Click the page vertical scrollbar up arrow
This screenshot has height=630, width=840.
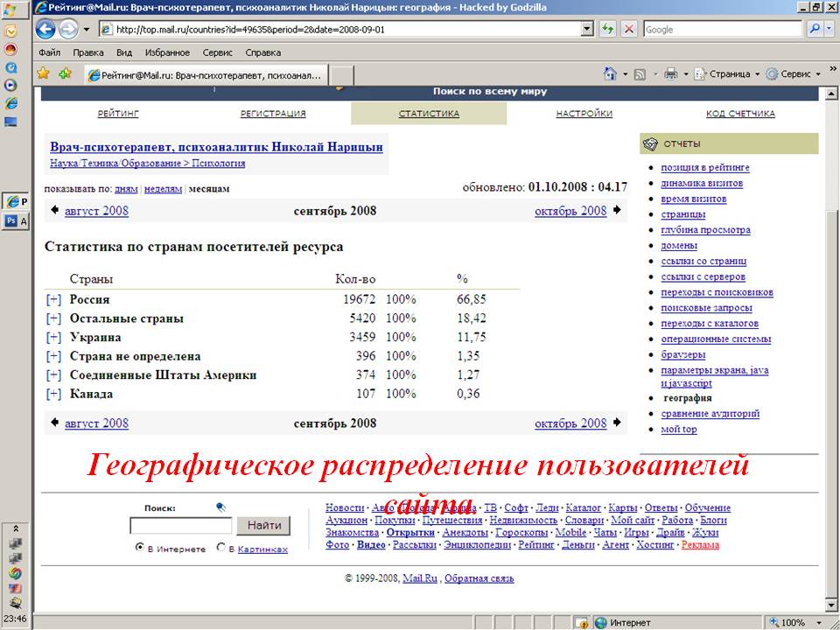[831, 94]
